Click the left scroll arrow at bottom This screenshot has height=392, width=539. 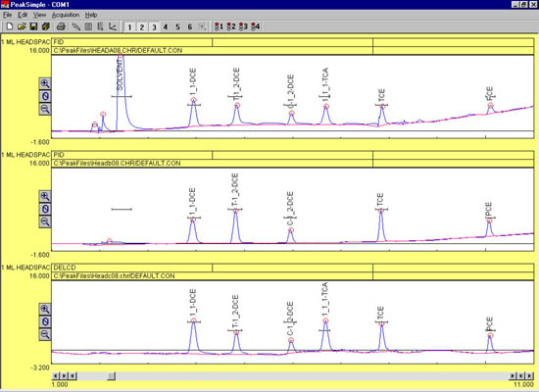tap(55, 376)
